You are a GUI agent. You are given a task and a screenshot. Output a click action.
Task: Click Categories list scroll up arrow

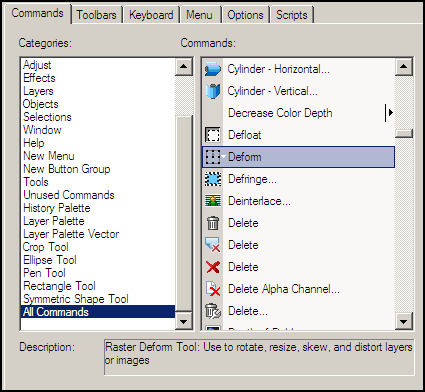(x=184, y=67)
